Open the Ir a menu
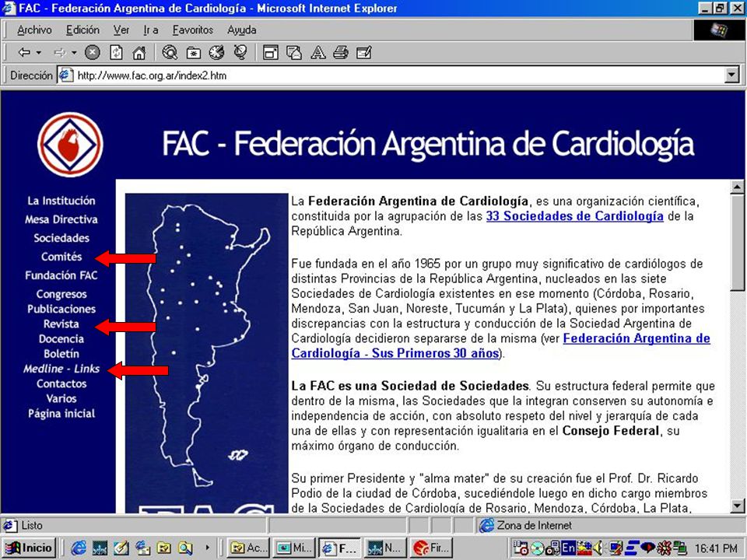Viewport: 747px width, 560px height. tap(150, 30)
